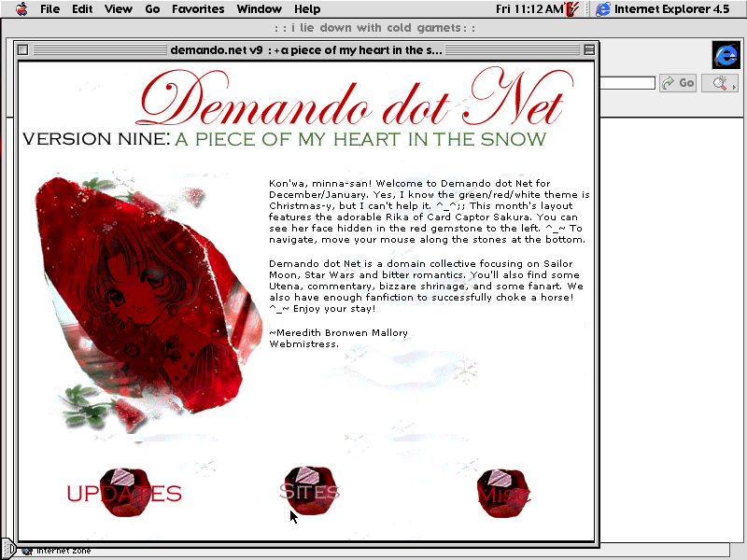Open the Favorites menu

(x=198, y=9)
